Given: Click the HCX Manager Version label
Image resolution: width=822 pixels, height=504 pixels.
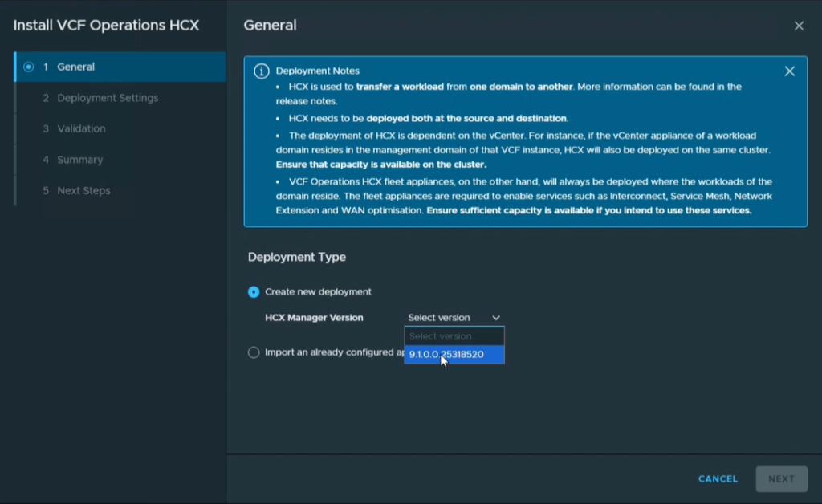Looking at the screenshot, I should (314, 318).
